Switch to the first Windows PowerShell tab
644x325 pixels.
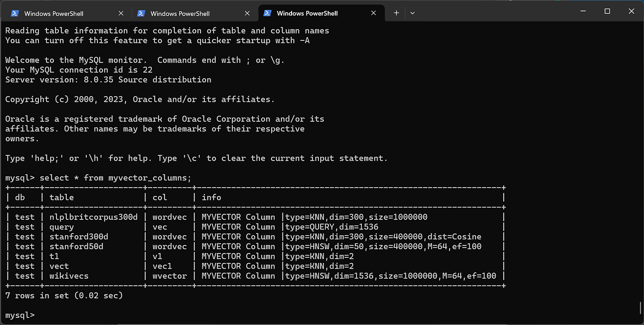coord(66,13)
